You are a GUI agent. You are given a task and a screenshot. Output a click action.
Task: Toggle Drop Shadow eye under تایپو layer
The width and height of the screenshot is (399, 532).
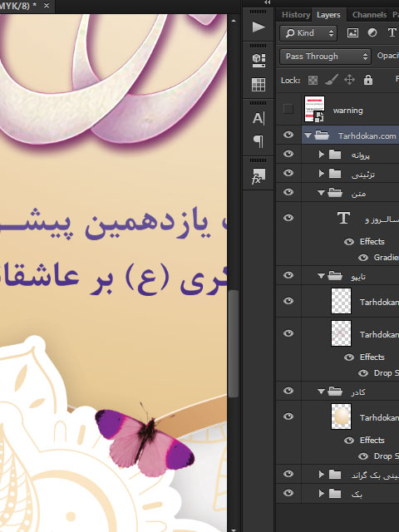click(363, 373)
